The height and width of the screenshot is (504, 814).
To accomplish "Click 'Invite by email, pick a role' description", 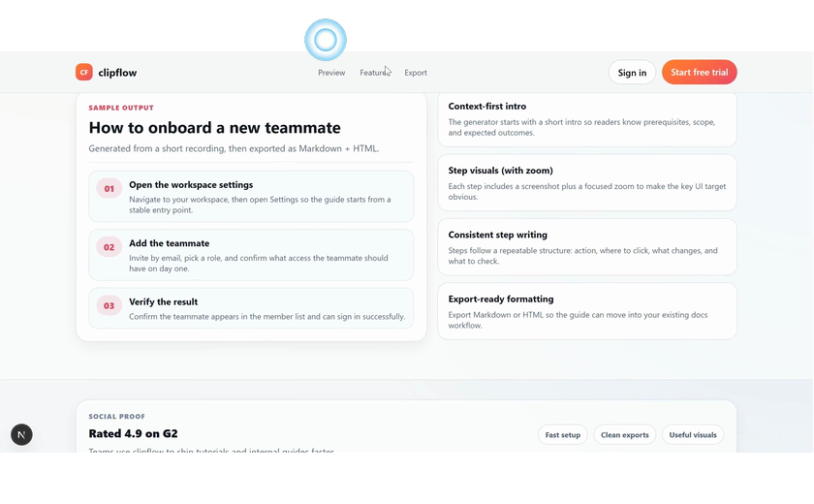I will tap(259, 264).
